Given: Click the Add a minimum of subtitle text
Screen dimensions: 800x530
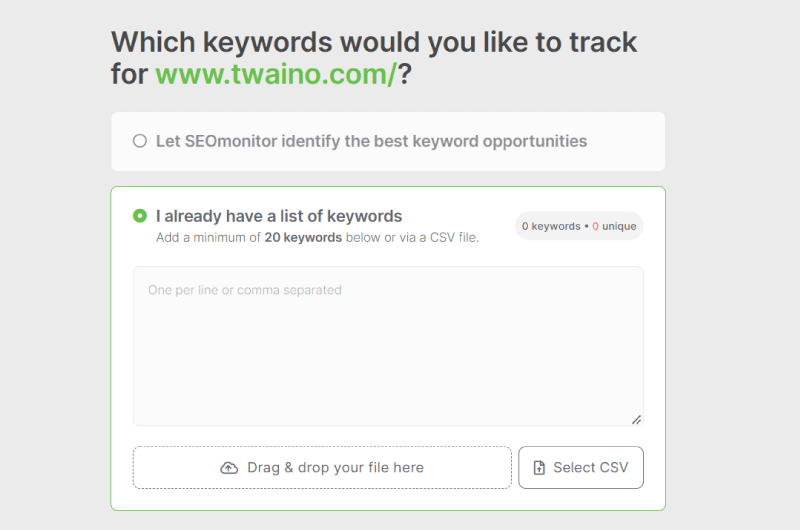Looking at the screenshot, I should 317,238.
